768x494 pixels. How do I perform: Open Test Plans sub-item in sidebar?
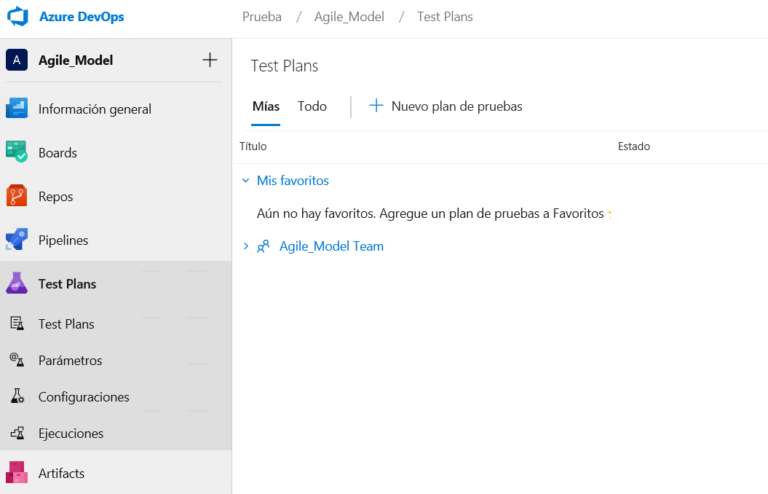[66, 324]
